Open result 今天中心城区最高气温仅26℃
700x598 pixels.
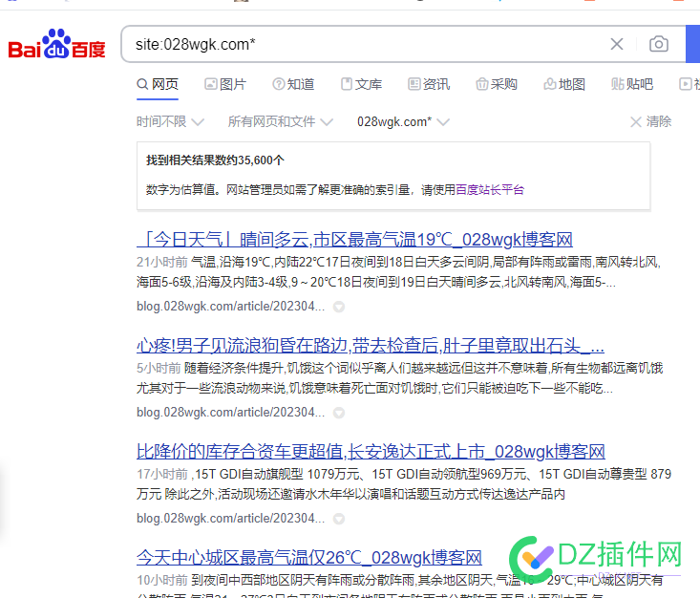[x=309, y=557]
